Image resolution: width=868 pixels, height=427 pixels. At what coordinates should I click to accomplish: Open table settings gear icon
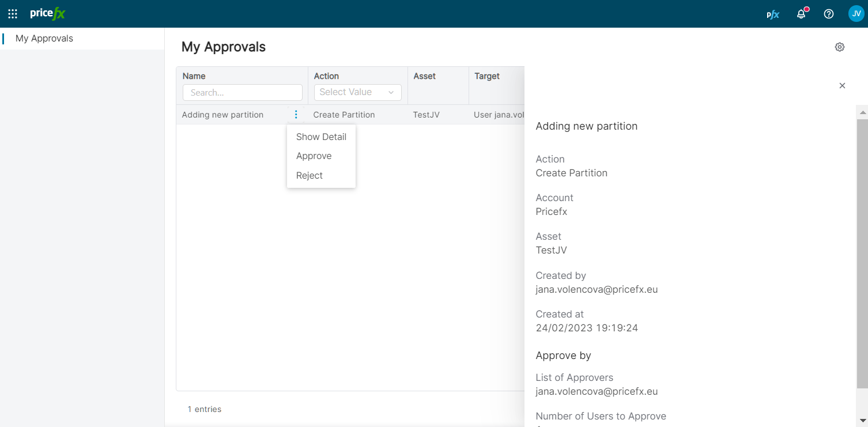pos(840,47)
